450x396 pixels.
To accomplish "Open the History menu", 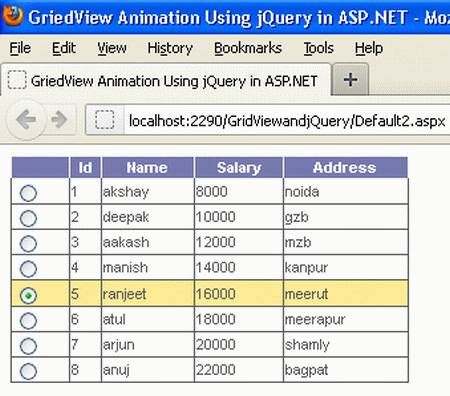I will click(x=170, y=48).
